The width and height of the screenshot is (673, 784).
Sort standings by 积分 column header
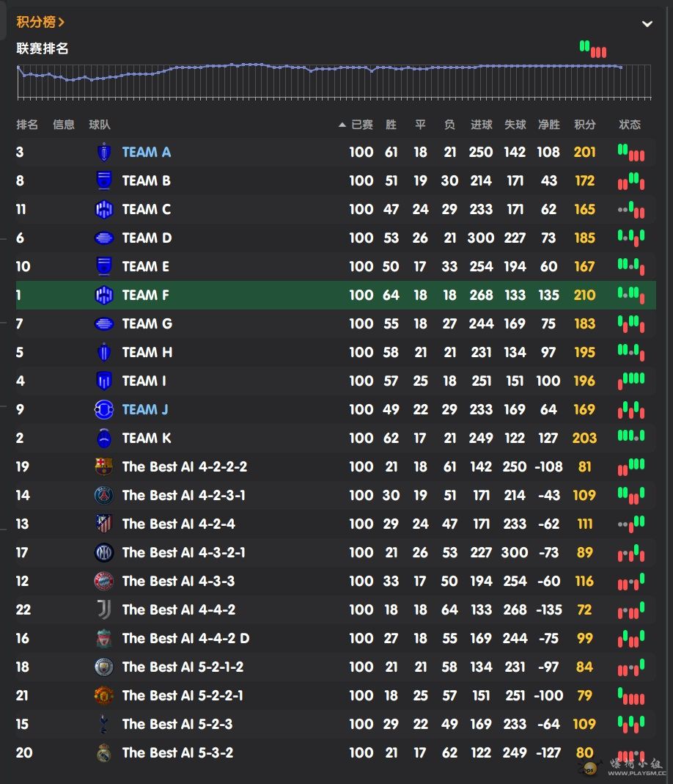584,125
